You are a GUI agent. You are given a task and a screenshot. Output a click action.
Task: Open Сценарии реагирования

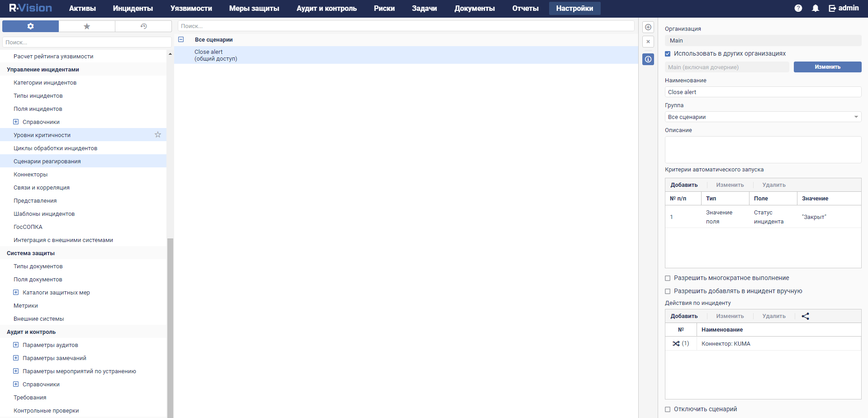tap(47, 161)
